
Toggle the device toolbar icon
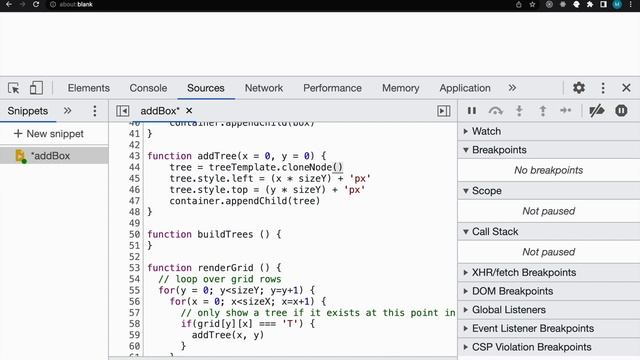point(36,88)
